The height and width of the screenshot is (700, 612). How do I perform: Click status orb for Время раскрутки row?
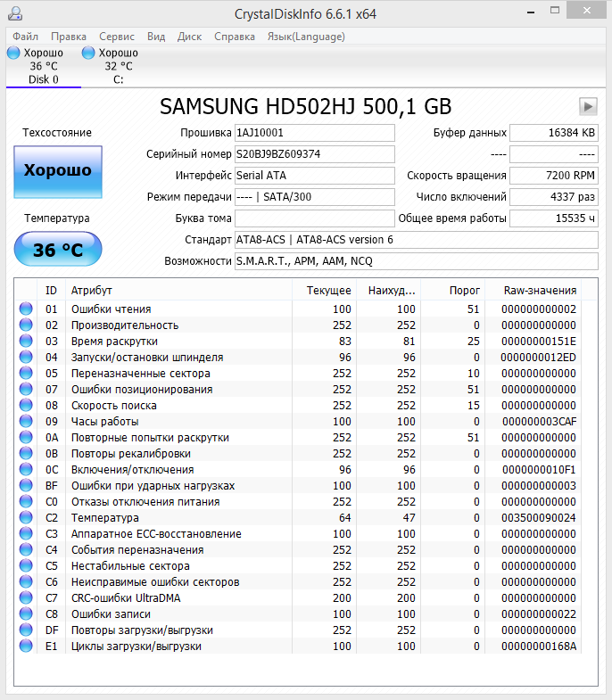26,341
